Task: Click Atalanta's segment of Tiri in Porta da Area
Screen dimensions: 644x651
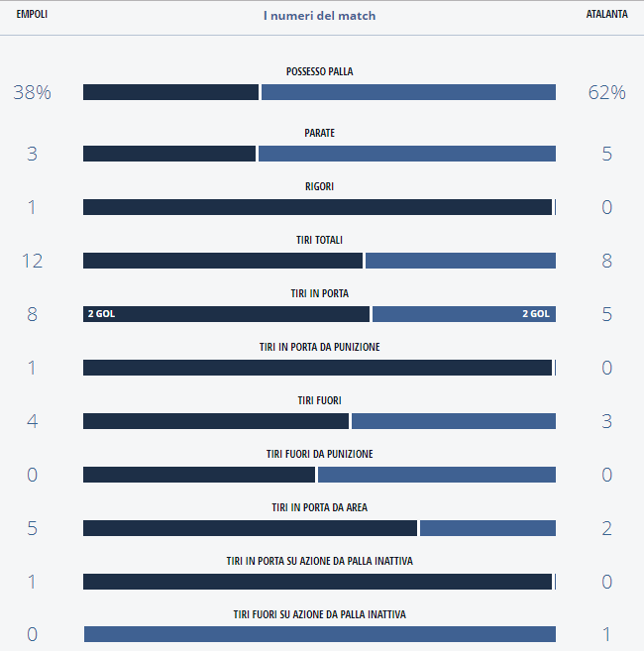Action: (487, 528)
